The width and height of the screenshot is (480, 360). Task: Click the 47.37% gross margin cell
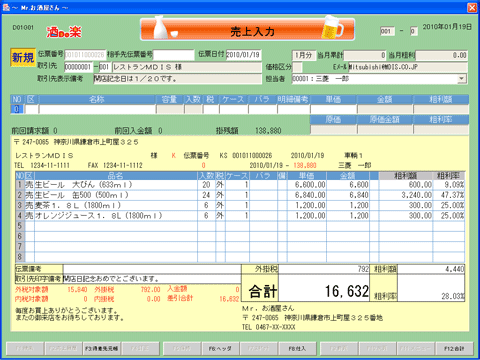449,195
